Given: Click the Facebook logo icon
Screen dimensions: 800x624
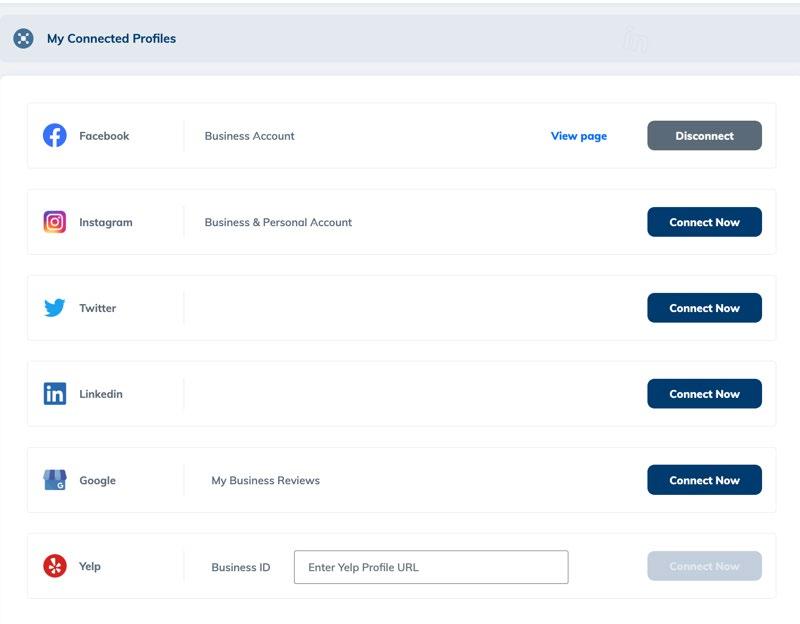Looking at the screenshot, I should [55, 136].
